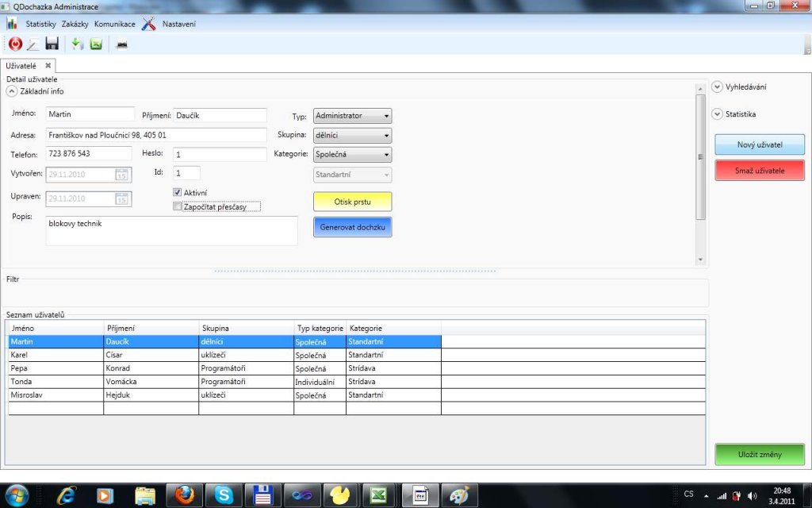Click the detail panel vertical scrollbar thumb
The width and height of the screenshot is (812, 508).
[701, 157]
